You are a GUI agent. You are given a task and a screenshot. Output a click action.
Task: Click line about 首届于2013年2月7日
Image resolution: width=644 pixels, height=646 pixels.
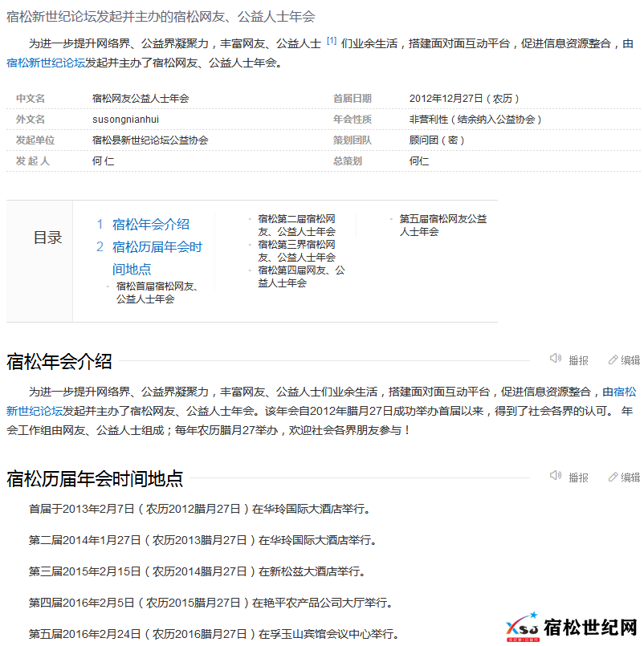pos(200,510)
